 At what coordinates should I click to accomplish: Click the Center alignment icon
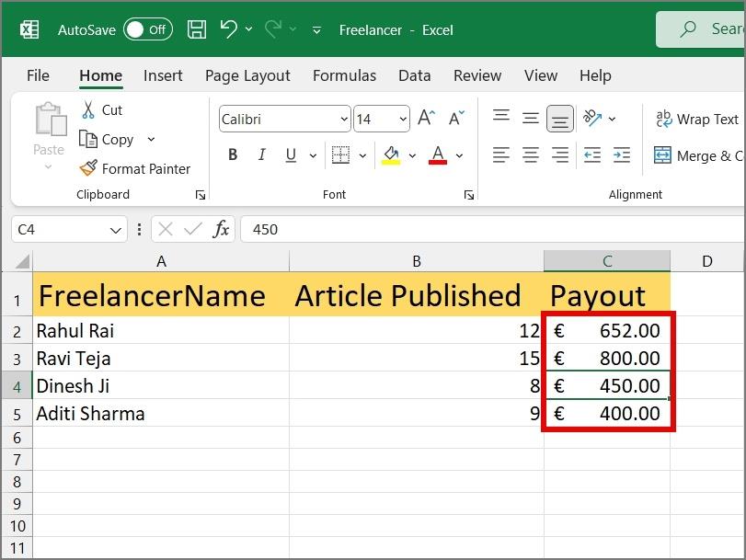click(531, 154)
